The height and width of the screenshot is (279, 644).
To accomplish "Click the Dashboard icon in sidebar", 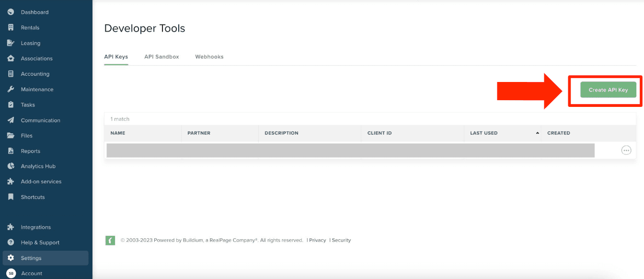I will pyautogui.click(x=11, y=12).
